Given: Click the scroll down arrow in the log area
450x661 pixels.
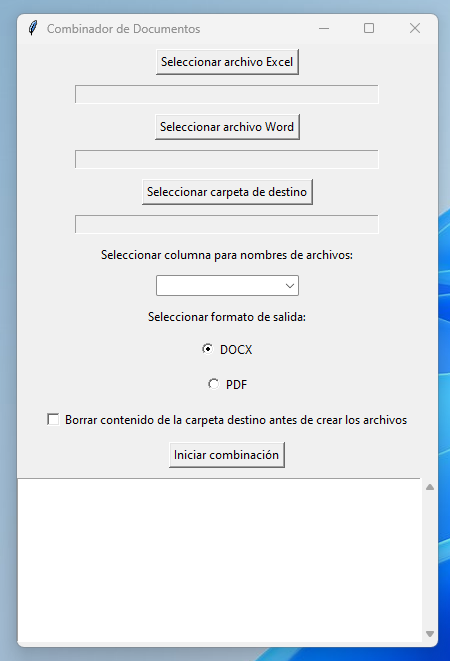Looking at the screenshot, I should pos(430,634).
